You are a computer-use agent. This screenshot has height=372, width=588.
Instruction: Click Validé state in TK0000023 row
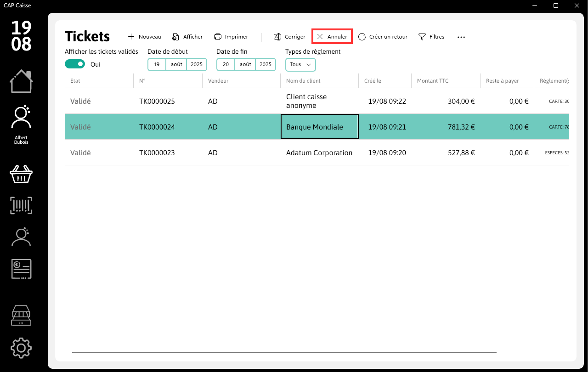80,152
